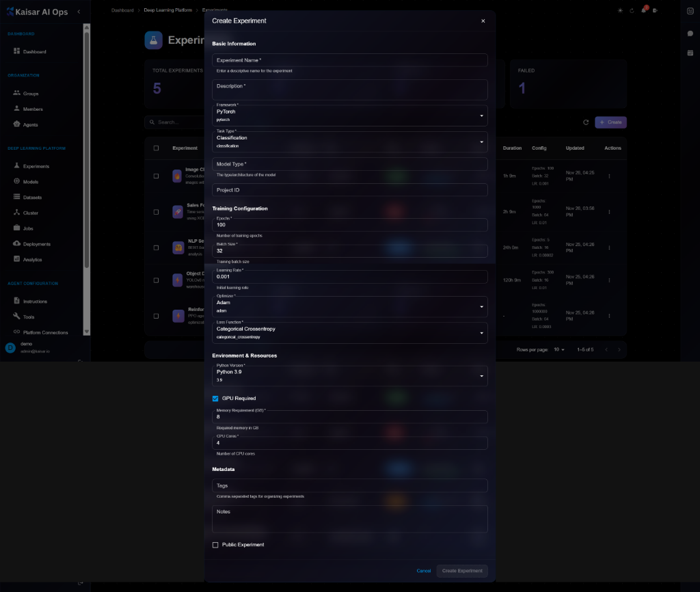Expand the Optimizer dropdown
The image size is (700, 592).
pos(349,306)
